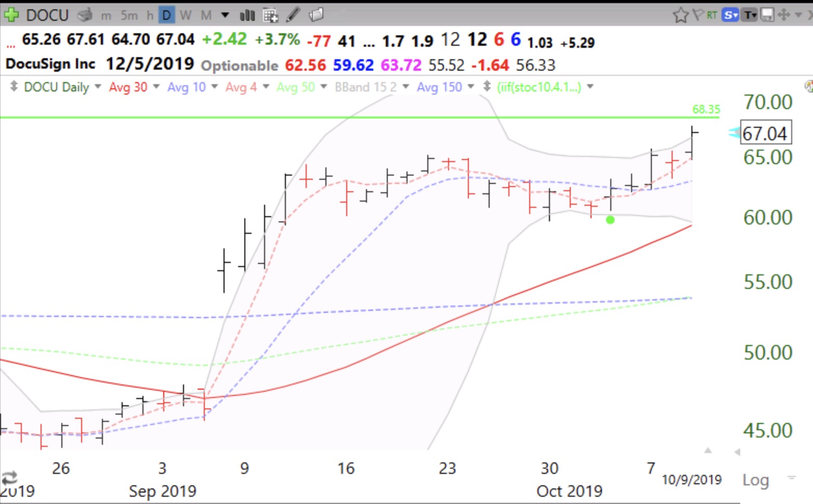The width and height of the screenshot is (813, 504).
Task: Toggle the Log scale setting
Action: point(755,480)
